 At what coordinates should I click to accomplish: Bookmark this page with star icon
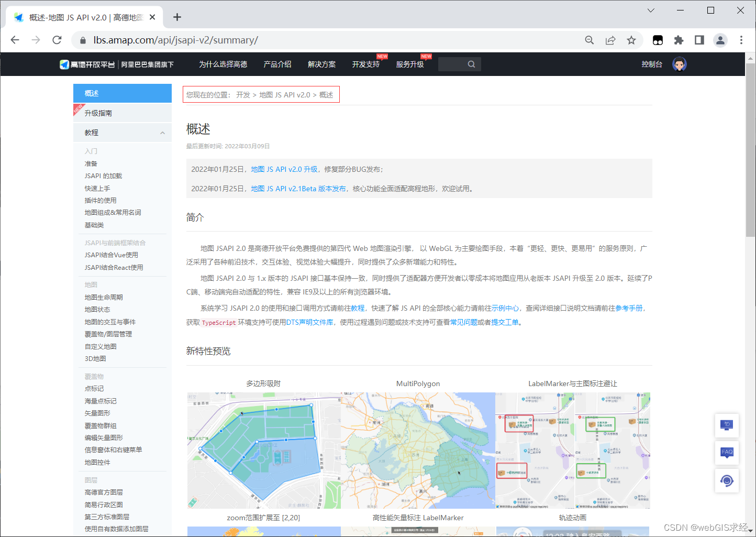(x=631, y=40)
